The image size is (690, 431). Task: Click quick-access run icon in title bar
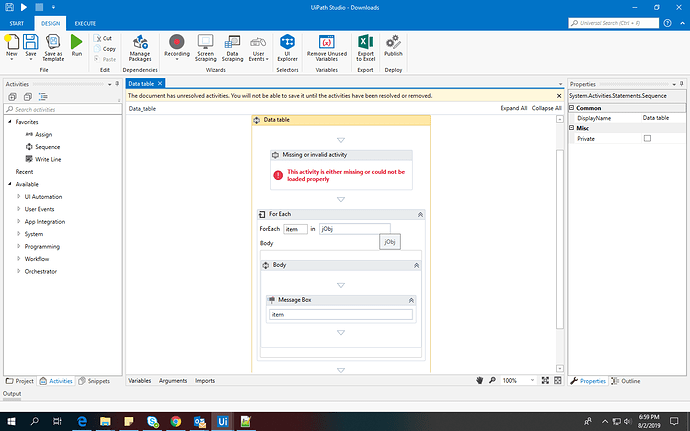pyautogui.click(x=24, y=7)
